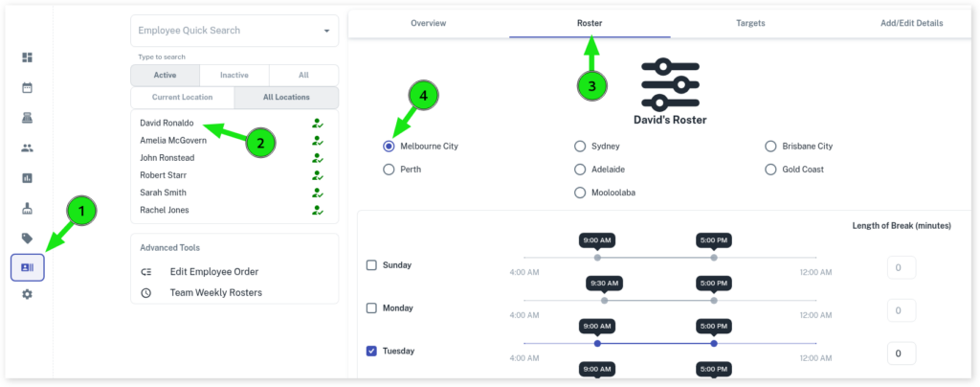Open the employee ID card icon in the sidebar
This screenshot has width=980, height=387.
(x=27, y=267)
